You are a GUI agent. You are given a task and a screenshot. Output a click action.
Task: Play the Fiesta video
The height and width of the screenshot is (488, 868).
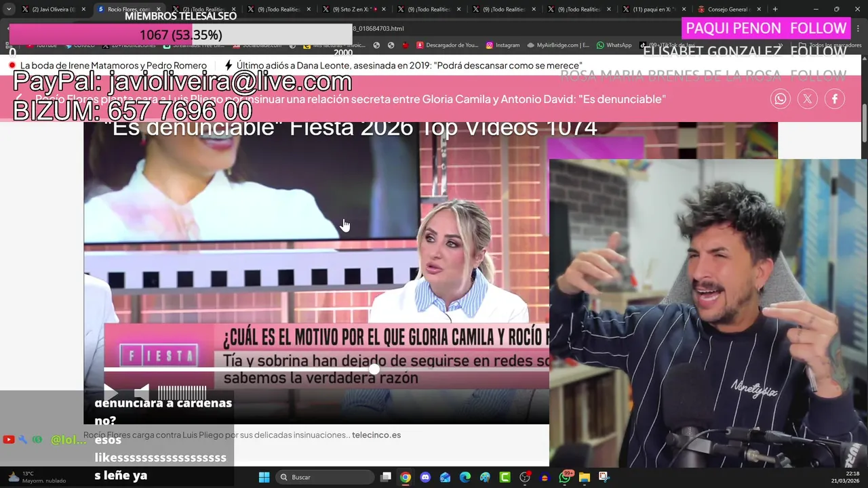[x=111, y=392]
